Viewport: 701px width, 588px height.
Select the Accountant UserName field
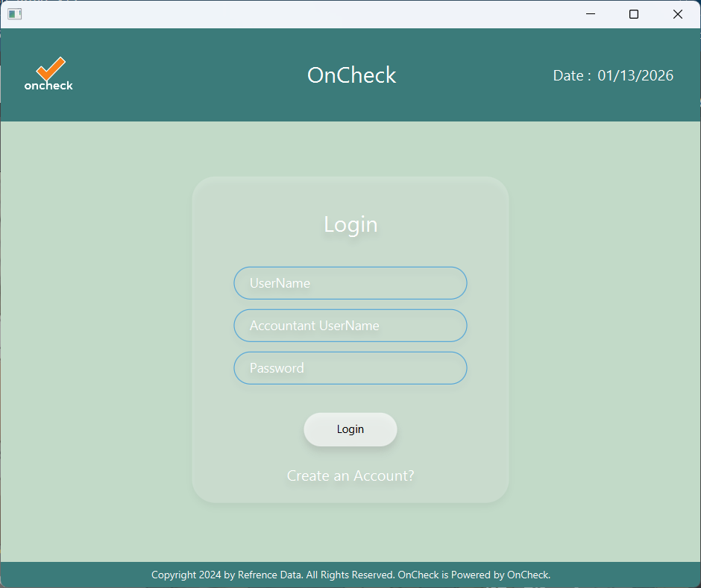click(350, 326)
